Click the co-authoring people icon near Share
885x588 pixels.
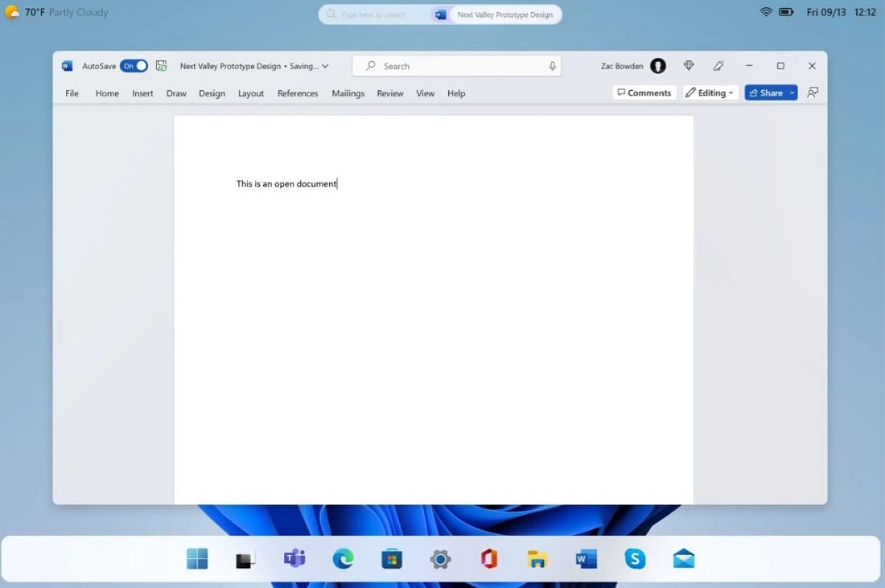(x=813, y=93)
